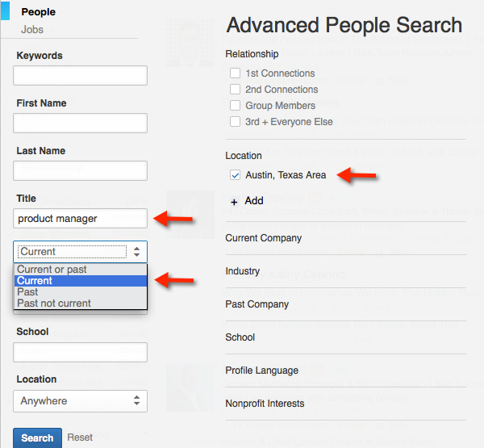Choose 'Past not current' option

tap(55, 304)
